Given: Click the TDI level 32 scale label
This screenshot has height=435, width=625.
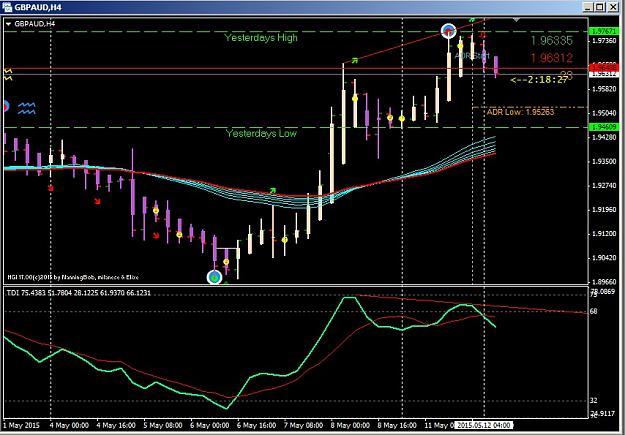Looking at the screenshot, I should pyautogui.click(x=594, y=400).
